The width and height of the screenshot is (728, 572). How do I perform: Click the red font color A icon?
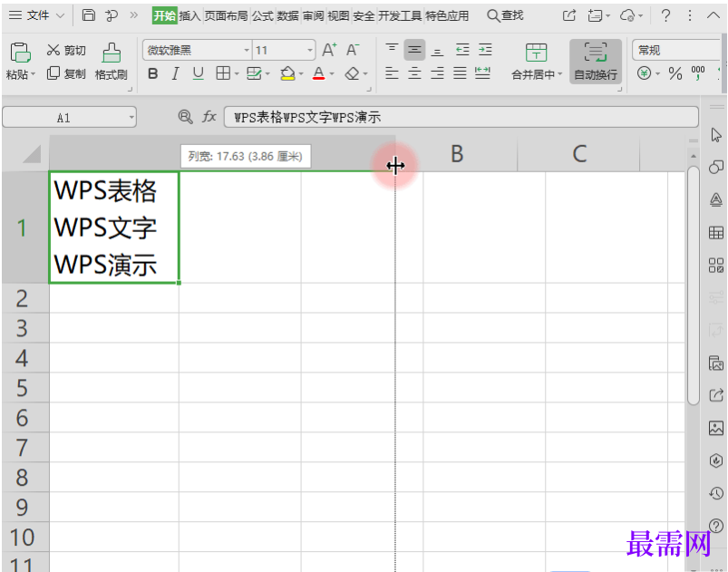318,73
